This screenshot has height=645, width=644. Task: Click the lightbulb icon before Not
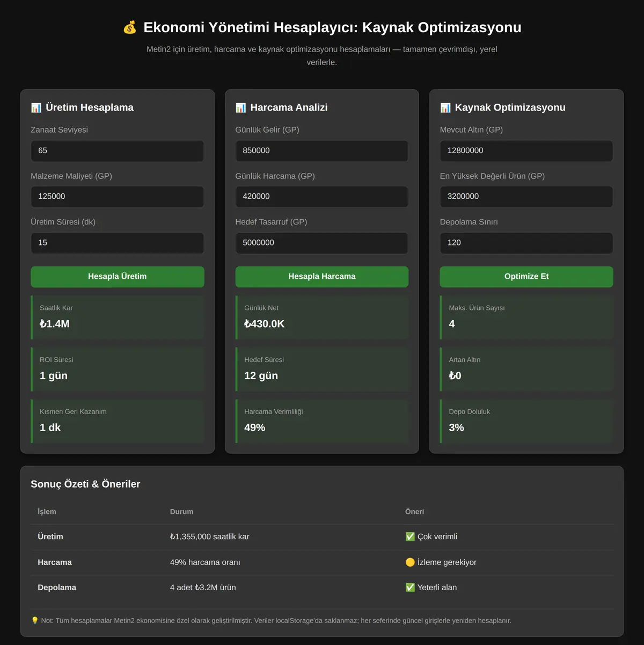35,620
